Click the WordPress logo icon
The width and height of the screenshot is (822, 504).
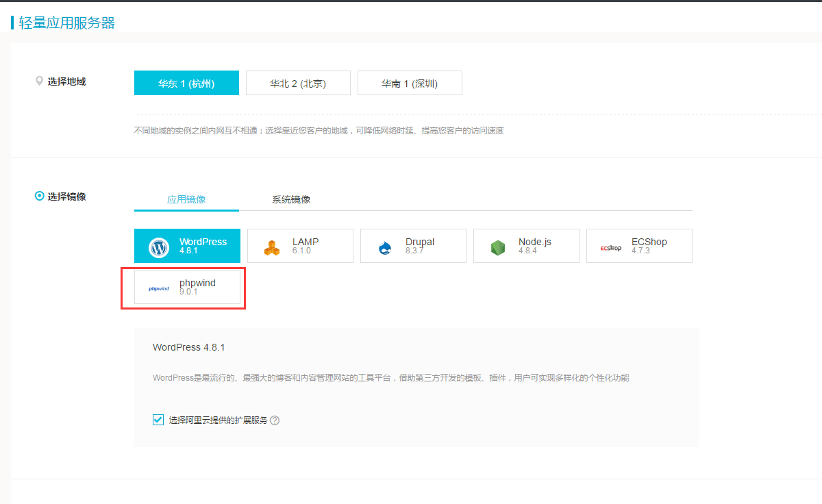(159, 247)
